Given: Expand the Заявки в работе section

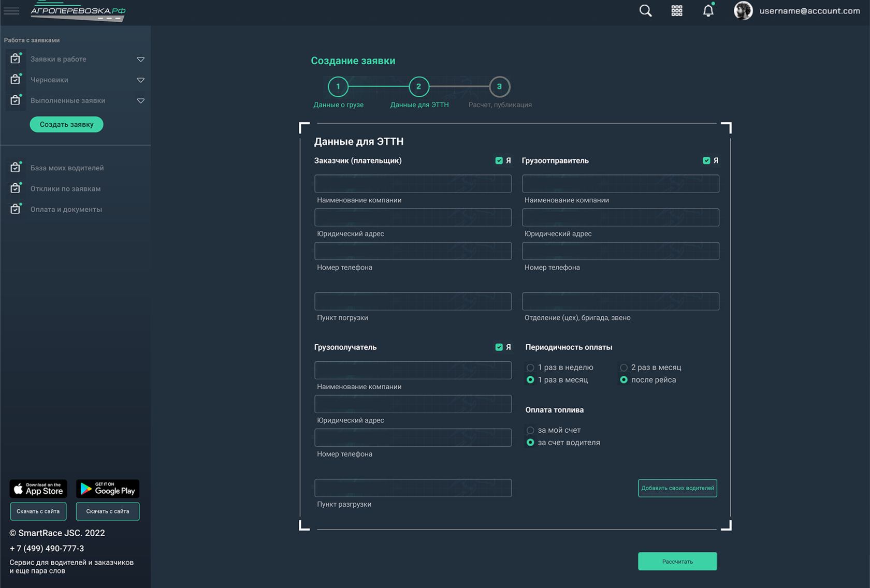Looking at the screenshot, I should [x=140, y=60].
